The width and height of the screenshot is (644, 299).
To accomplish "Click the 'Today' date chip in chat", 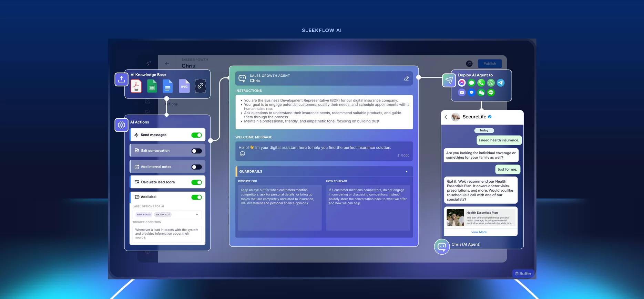I will click(484, 130).
